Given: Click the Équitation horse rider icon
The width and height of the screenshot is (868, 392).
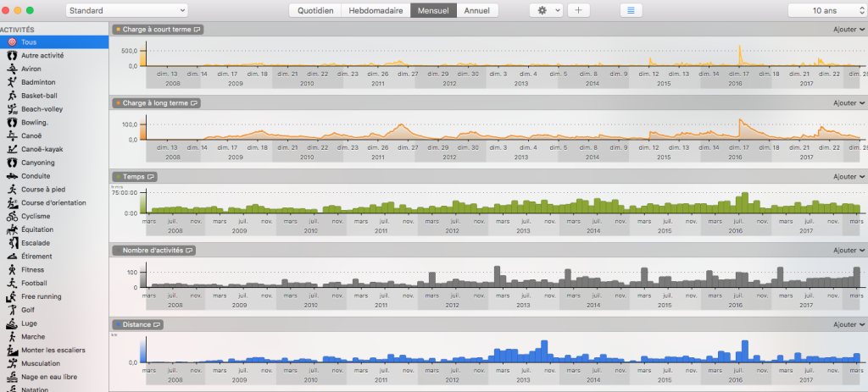Looking at the screenshot, I should pyautogui.click(x=12, y=229).
